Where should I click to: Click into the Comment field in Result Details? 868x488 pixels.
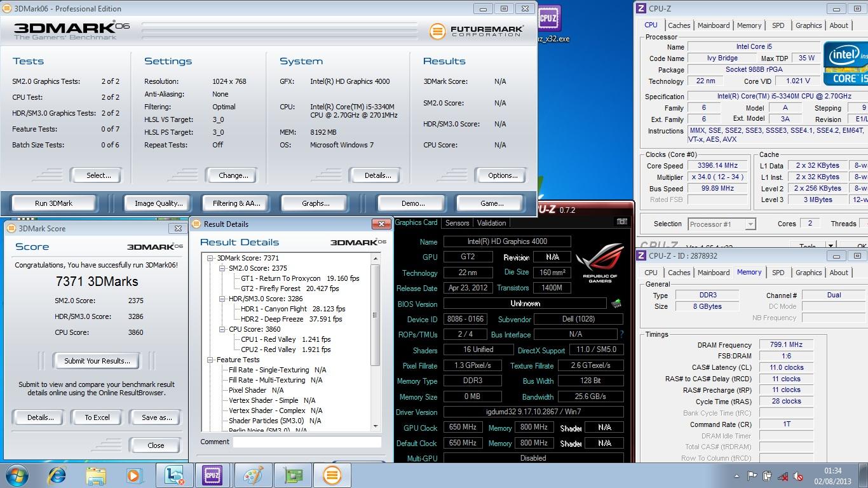coord(307,442)
